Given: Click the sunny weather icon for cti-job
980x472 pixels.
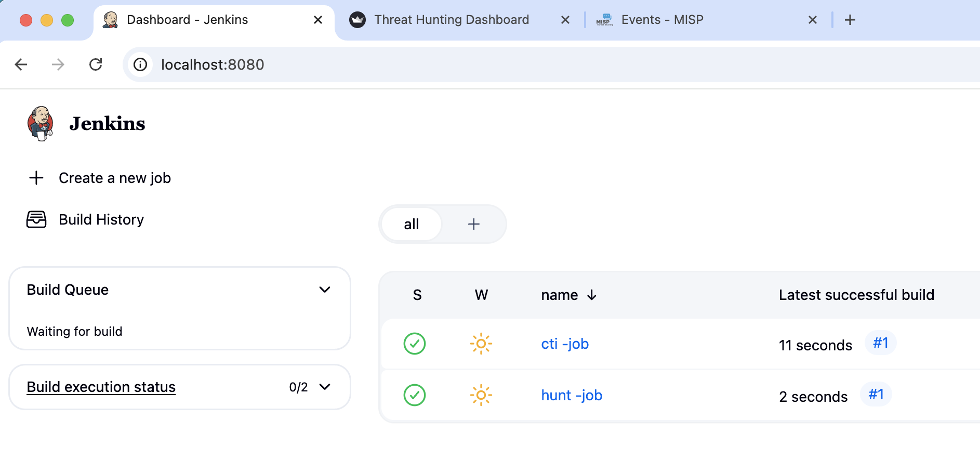Looking at the screenshot, I should tap(481, 343).
